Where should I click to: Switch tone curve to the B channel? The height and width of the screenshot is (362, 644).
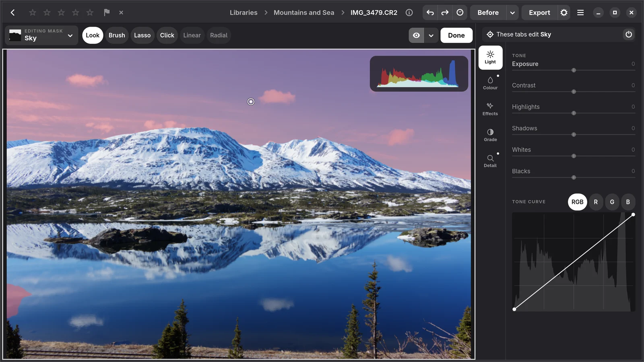pyautogui.click(x=628, y=202)
